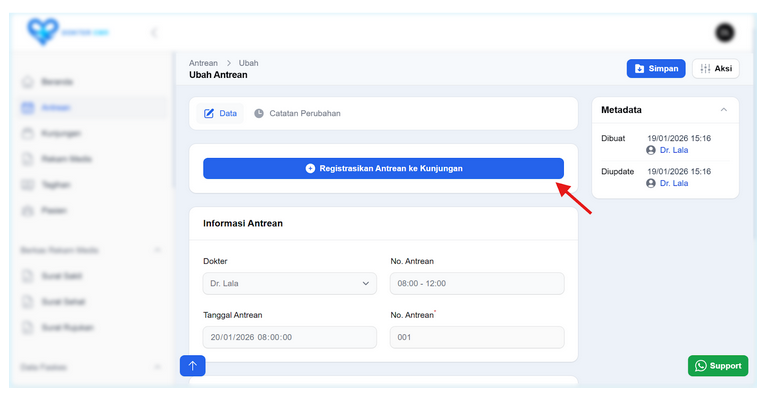Click the Ubah breadcrumb

pos(248,63)
